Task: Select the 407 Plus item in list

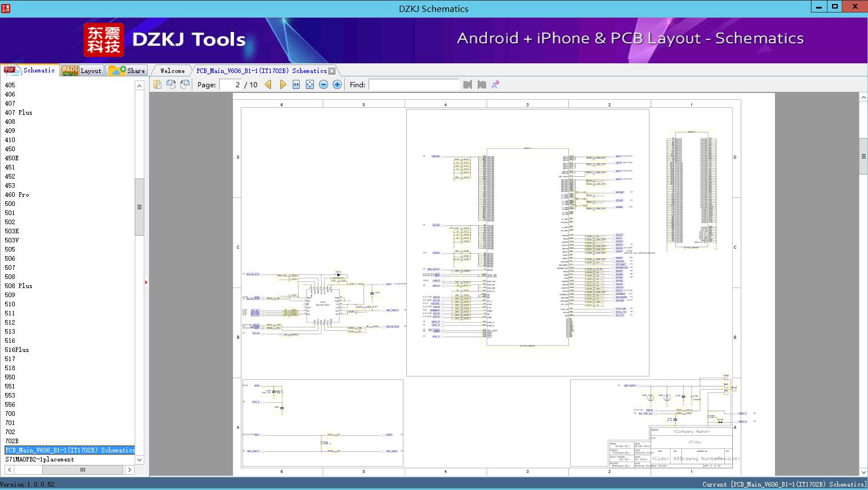Action: point(19,112)
